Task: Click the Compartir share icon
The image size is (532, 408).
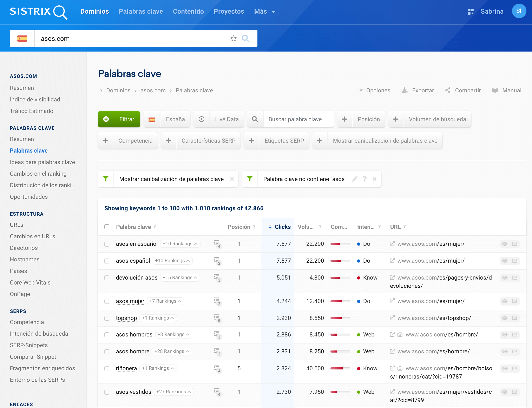Action: click(x=448, y=90)
